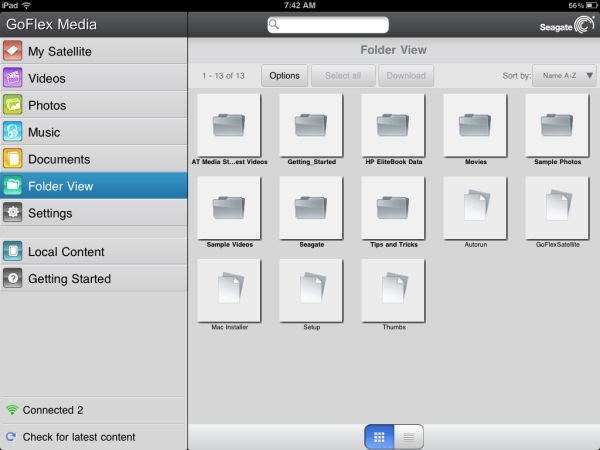Open the Getting_Started folder

tap(311, 125)
